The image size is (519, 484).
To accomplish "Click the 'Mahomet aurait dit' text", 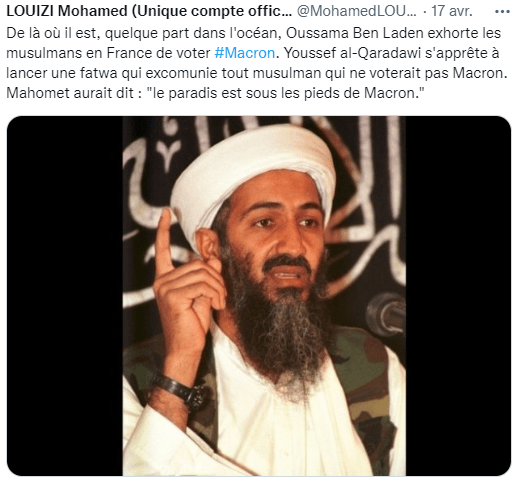I will [x=70, y=93].
